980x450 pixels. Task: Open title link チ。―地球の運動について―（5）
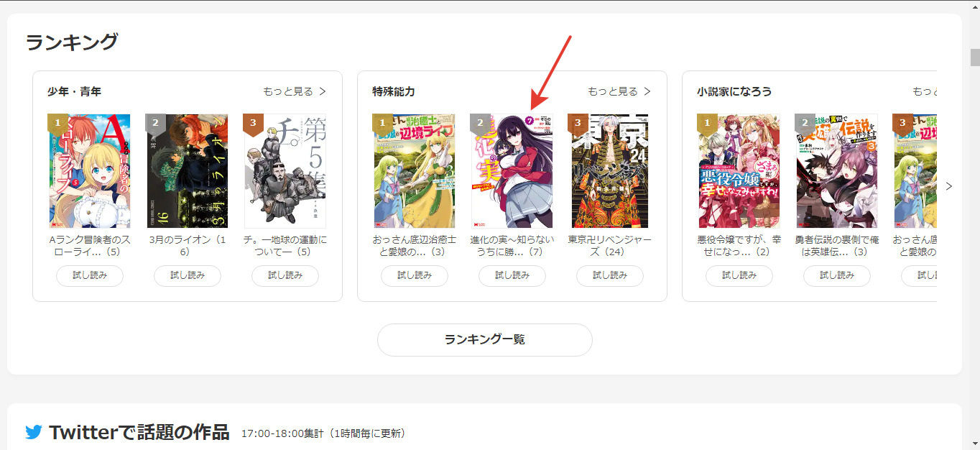pos(285,246)
